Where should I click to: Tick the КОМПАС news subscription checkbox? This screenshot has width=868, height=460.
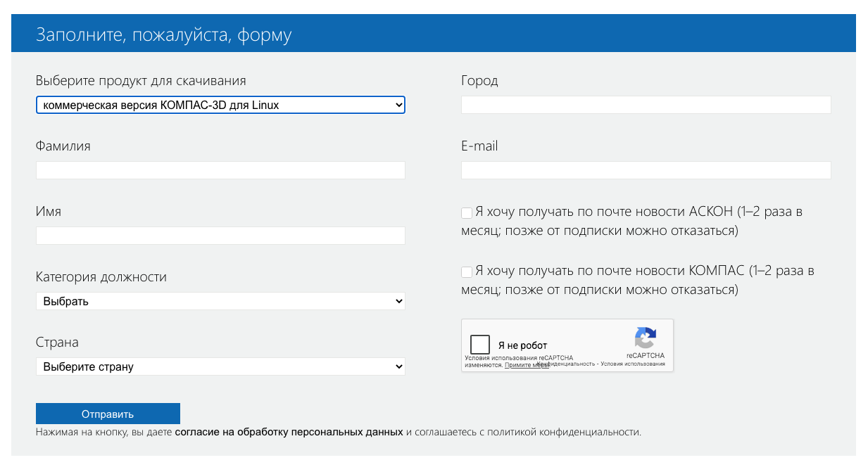coord(467,271)
